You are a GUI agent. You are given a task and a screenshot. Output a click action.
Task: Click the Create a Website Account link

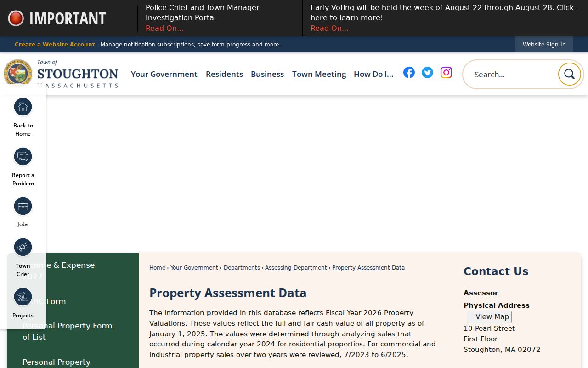point(55,45)
